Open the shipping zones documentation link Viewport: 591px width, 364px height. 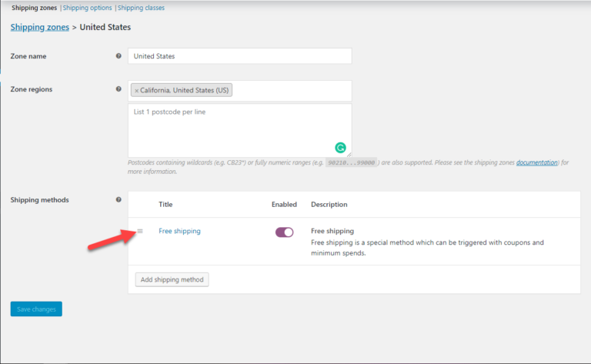[x=536, y=163]
